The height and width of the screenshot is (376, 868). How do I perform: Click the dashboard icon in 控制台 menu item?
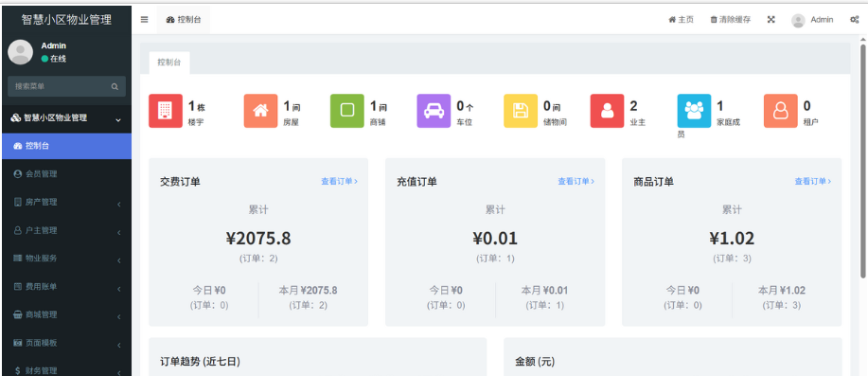(18, 146)
